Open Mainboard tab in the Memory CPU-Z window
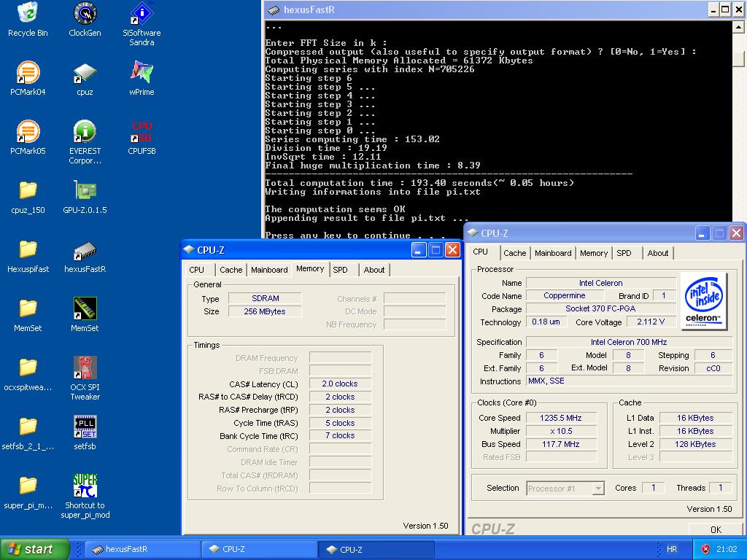 click(269, 270)
